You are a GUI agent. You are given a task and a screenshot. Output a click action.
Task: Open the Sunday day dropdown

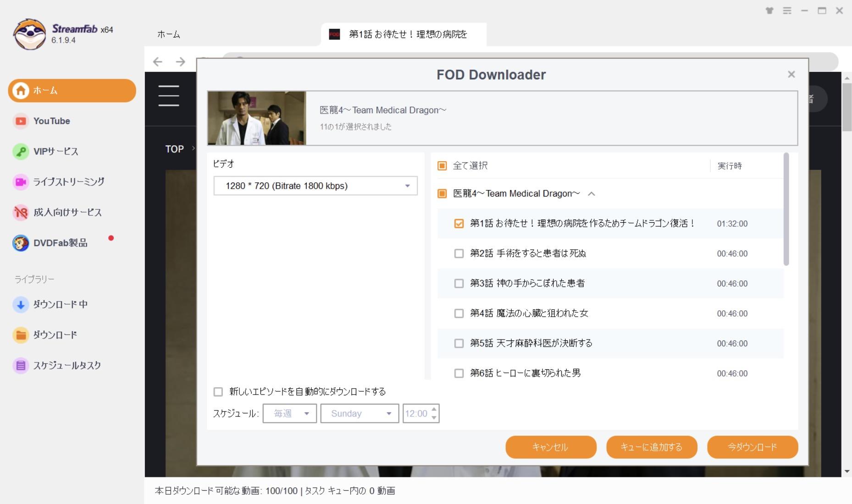coord(360,413)
